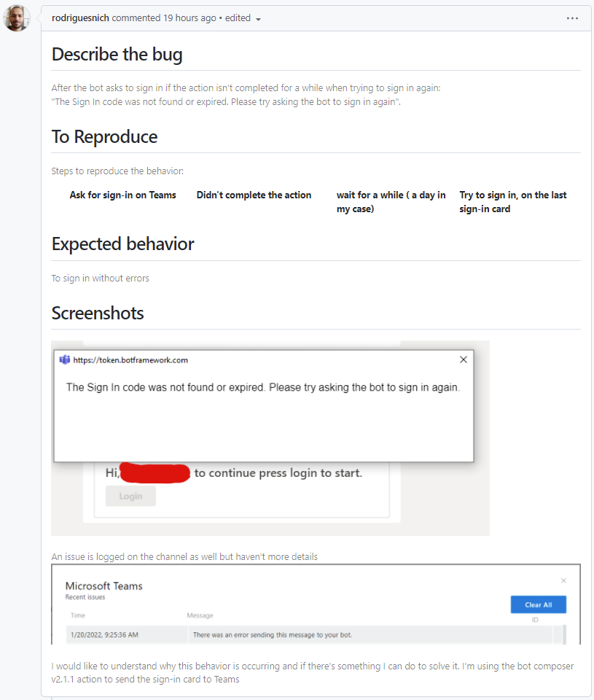Click 'To sign in without errors' text
This screenshot has width=594, height=700.
point(101,278)
